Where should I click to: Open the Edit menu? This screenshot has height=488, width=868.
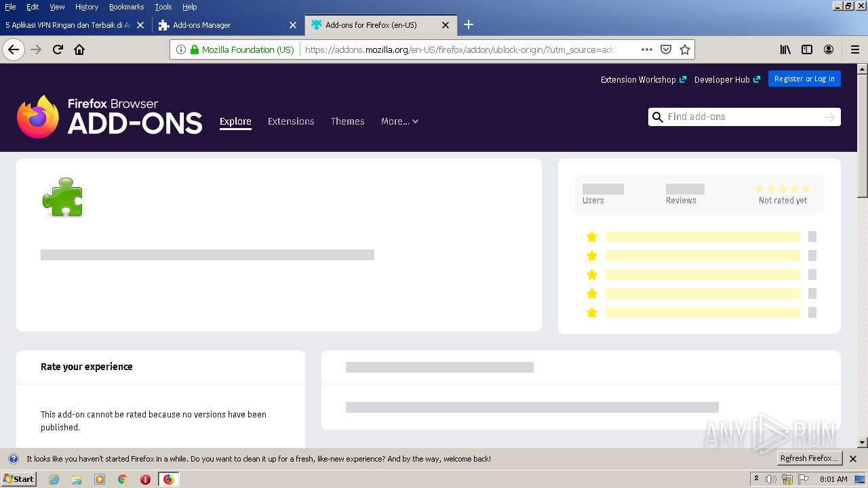coord(33,7)
